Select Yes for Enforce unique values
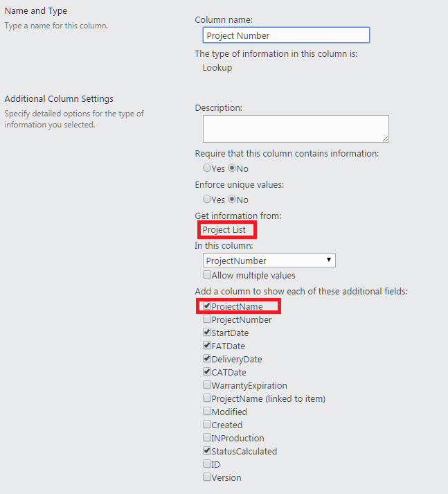The image size is (448, 494). [x=207, y=199]
